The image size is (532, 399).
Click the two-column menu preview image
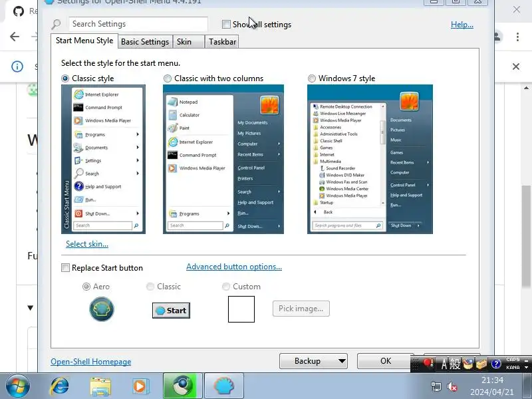[223, 159]
